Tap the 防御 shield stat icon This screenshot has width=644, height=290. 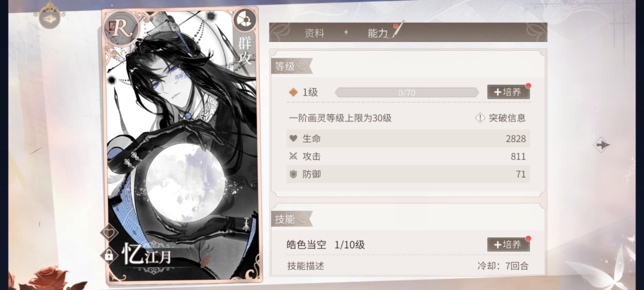(x=293, y=174)
